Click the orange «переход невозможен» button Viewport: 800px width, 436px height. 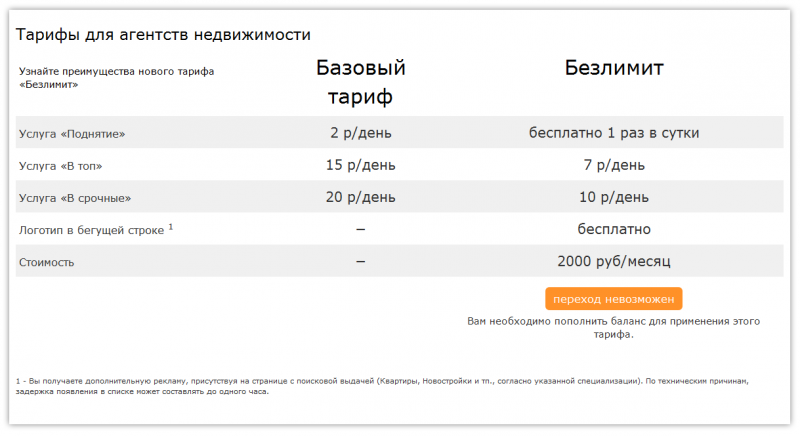tap(614, 299)
